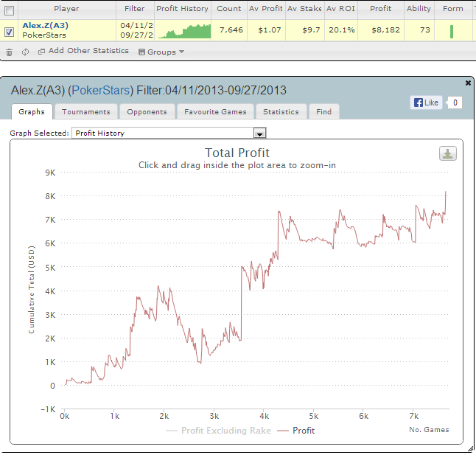Click the 20.1% Av ROI cell
This screenshot has height=455, width=476.
coord(341,30)
